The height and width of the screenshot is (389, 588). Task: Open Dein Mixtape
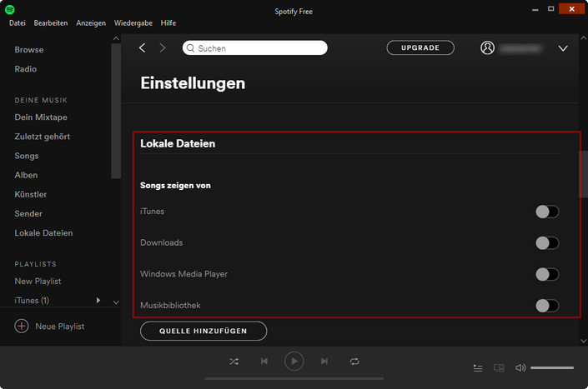point(41,117)
